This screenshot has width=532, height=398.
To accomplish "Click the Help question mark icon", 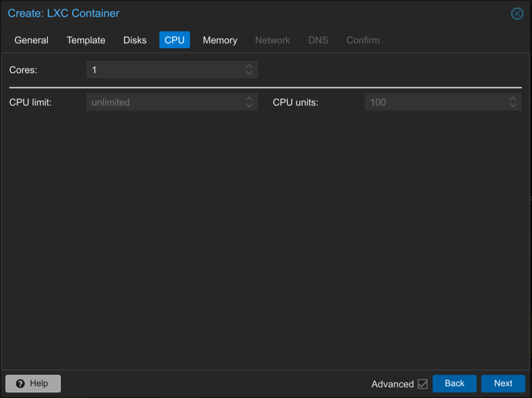I will point(19,383).
